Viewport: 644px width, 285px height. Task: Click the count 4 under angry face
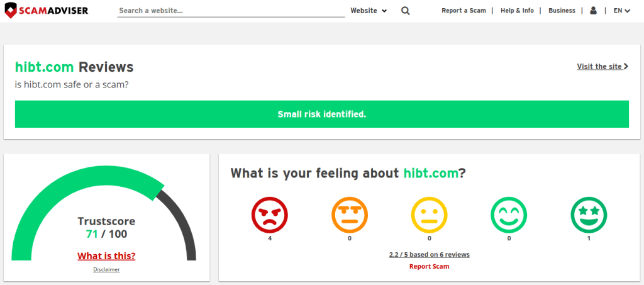coord(270,238)
